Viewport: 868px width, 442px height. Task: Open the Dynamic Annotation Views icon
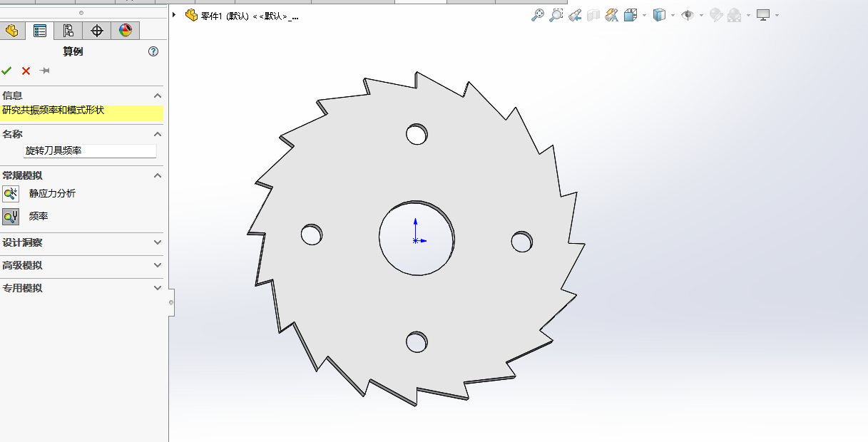[x=611, y=15]
